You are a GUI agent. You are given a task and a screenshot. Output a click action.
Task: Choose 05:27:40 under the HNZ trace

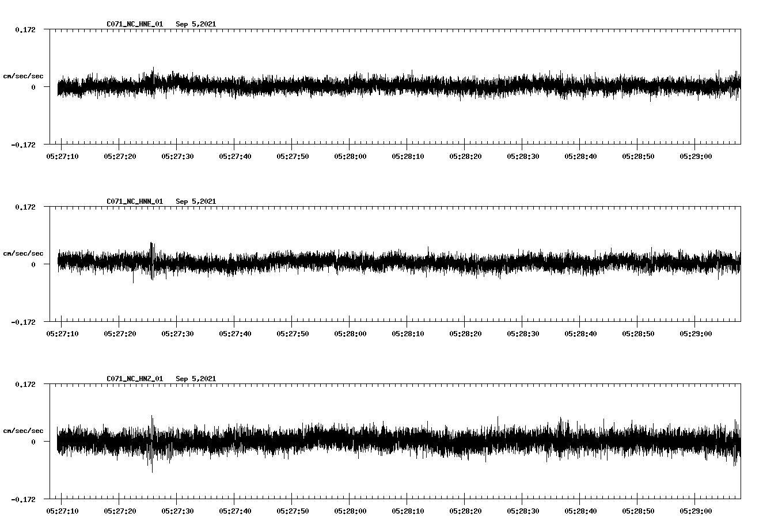click(x=236, y=511)
